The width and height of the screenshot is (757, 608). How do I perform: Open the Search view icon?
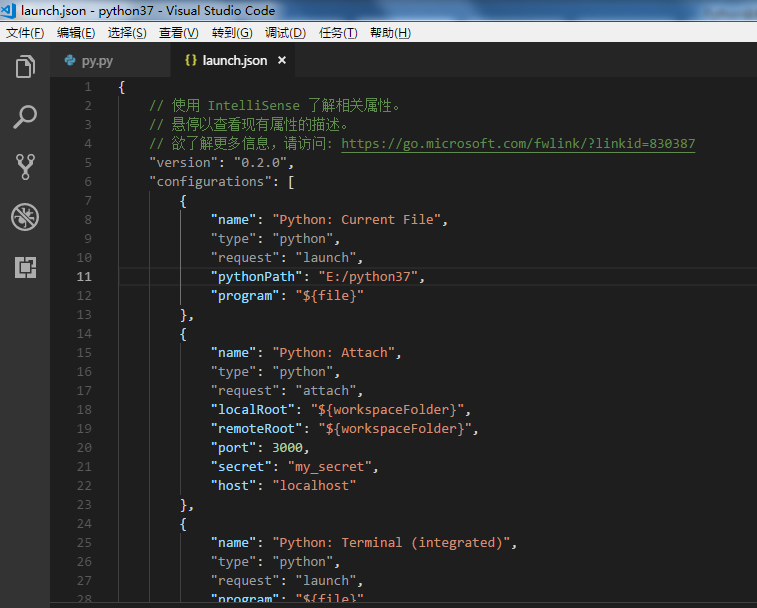tap(25, 117)
